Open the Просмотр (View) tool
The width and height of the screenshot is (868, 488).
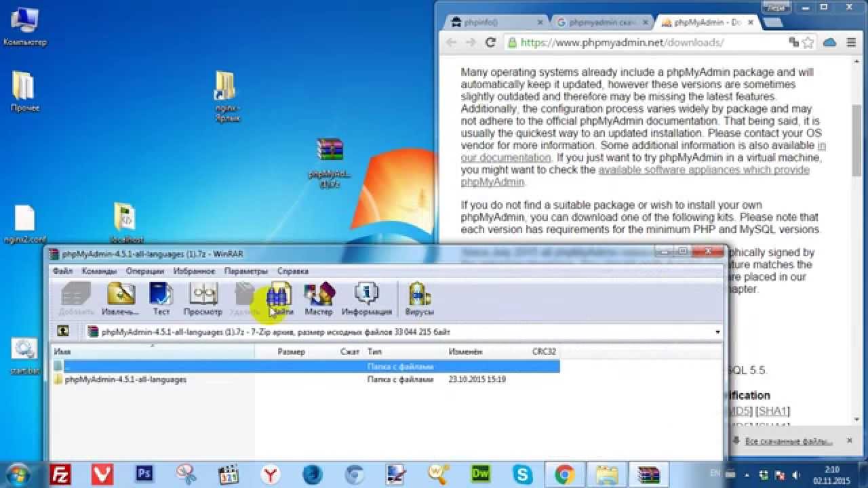(203, 299)
